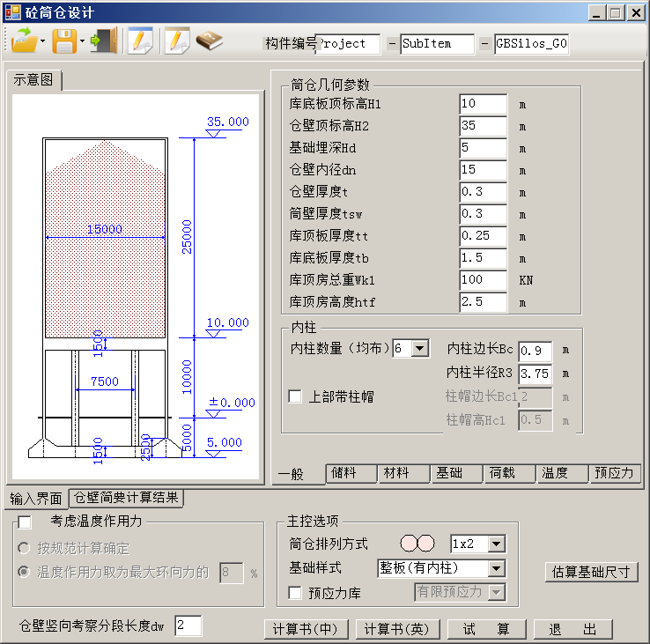
Task: Switch to the 荷载 tab
Action: [510, 473]
